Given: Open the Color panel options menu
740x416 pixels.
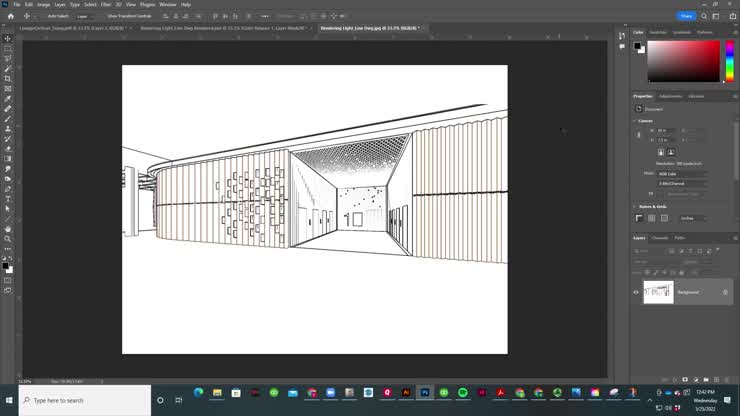Looking at the screenshot, I should [x=735, y=32].
